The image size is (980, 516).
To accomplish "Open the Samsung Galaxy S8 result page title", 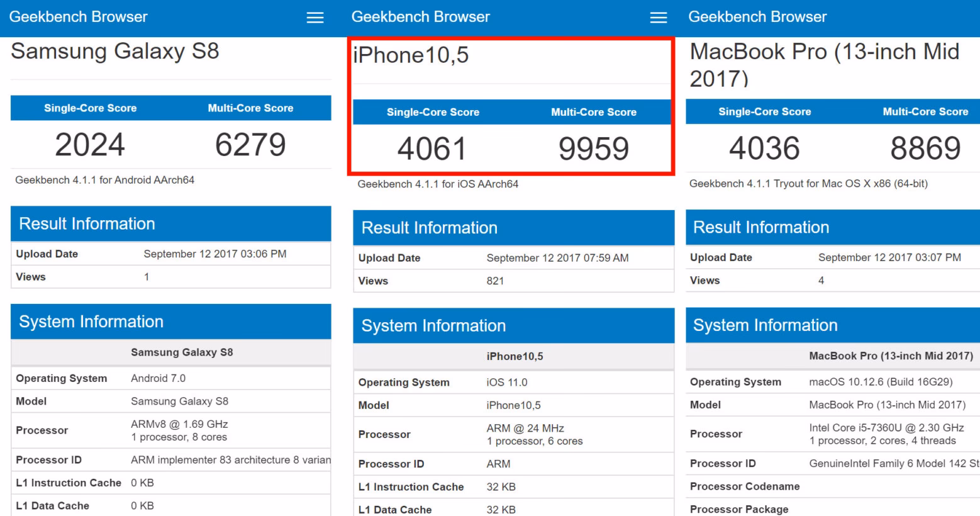I will [115, 52].
